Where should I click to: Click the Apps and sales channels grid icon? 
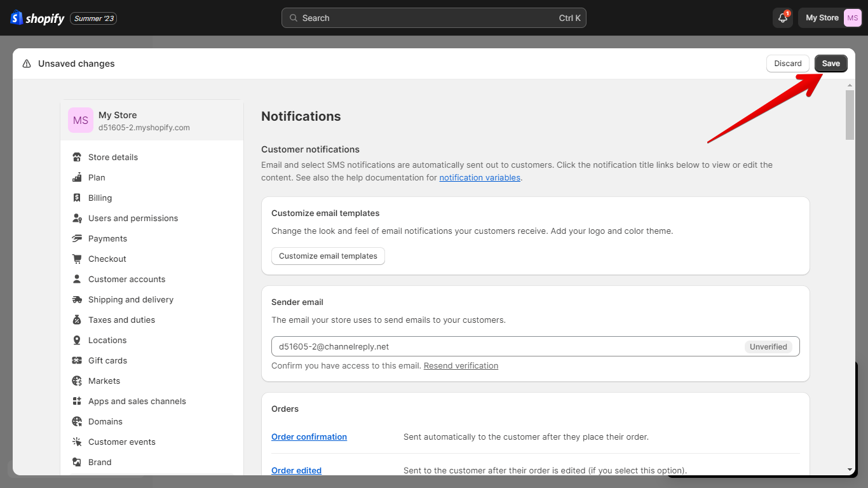[x=77, y=401]
